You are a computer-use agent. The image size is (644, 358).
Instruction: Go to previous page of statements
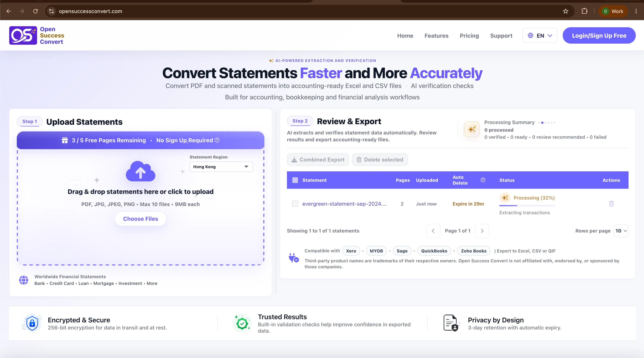(x=433, y=231)
